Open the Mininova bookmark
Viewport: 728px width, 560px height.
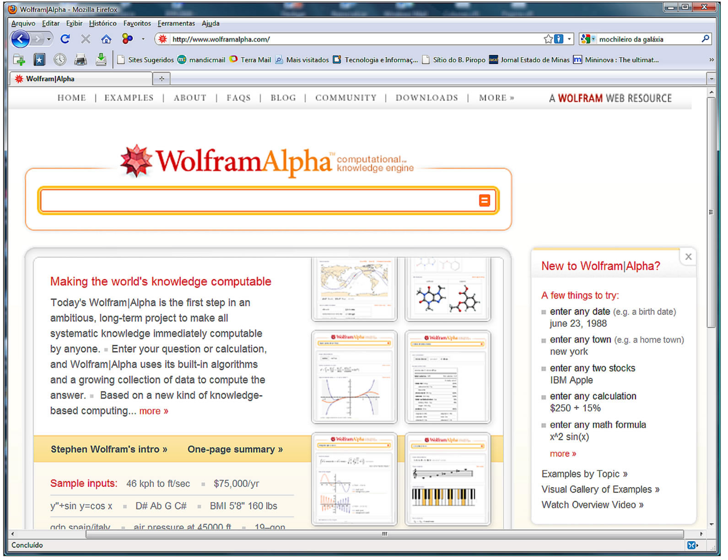tap(616, 59)
